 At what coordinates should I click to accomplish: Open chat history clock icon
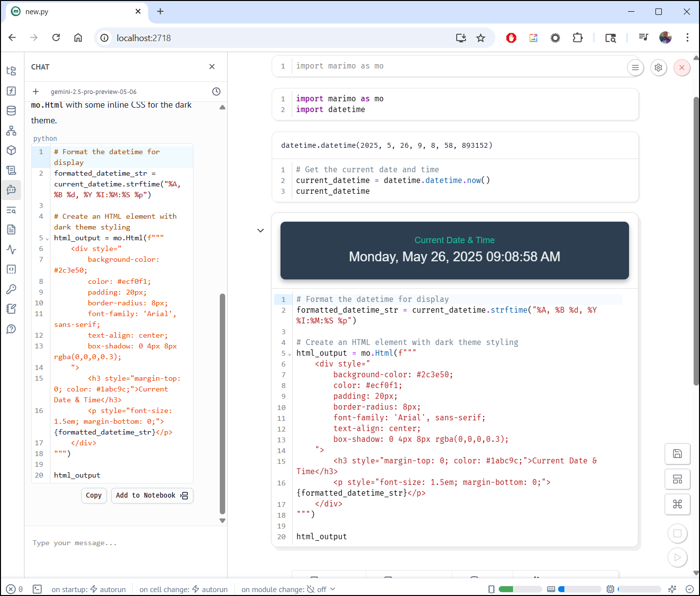tap(216, 92)
